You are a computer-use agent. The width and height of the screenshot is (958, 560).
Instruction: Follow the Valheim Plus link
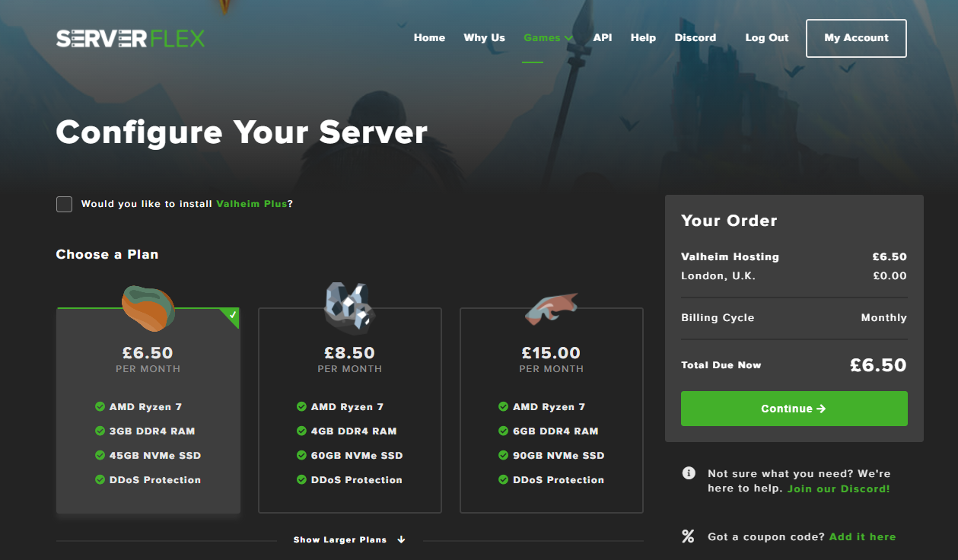pyautogui.click(x=252, y=204)
